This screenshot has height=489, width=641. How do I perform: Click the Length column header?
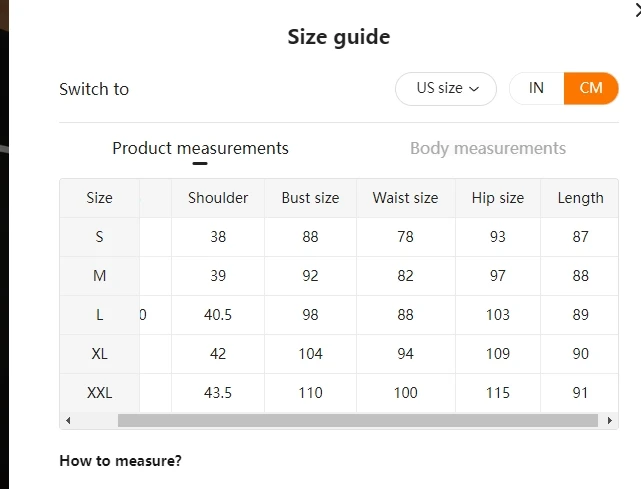point(580,198)
